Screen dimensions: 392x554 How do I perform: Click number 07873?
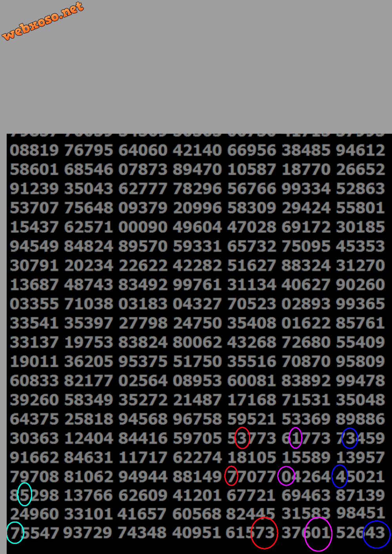coord(143,169)
